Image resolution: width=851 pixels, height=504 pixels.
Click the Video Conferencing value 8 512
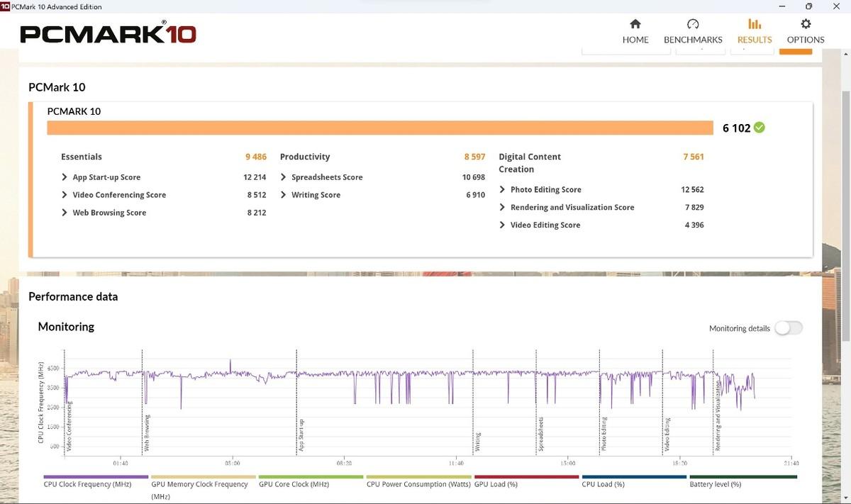pyautogui.click(x=257, y=195)
